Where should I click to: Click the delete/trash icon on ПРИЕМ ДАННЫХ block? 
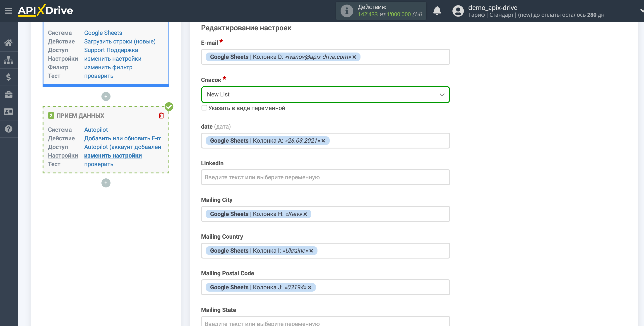(161, 116)
